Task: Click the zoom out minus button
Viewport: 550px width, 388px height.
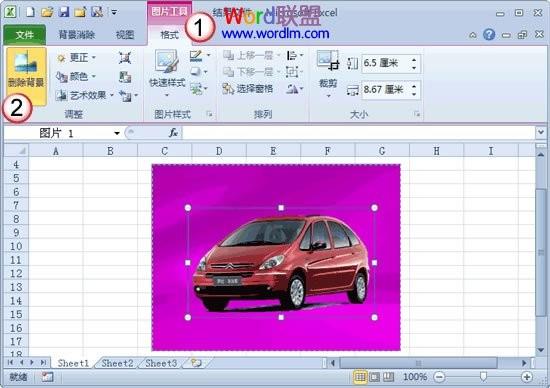Action: (439, 377)
